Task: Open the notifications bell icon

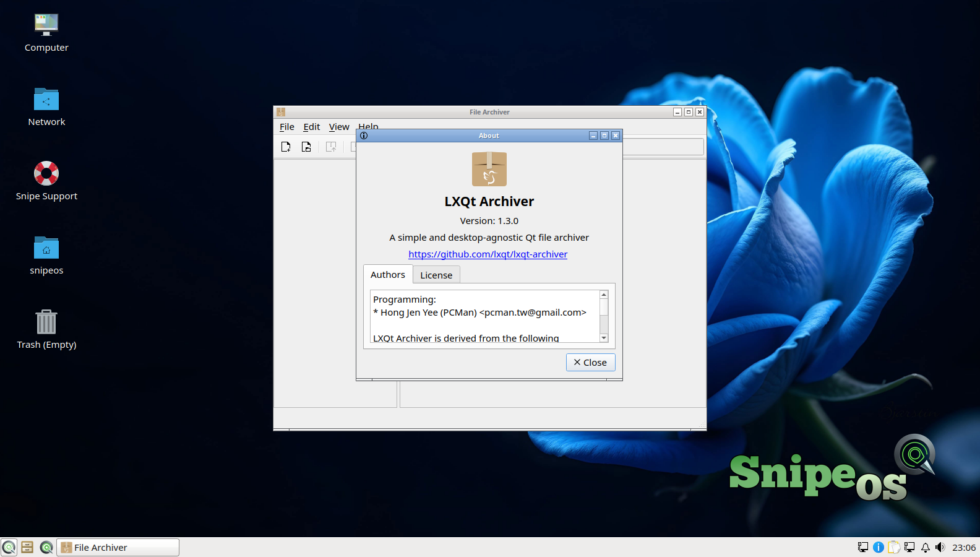Action: coord(926,547)
